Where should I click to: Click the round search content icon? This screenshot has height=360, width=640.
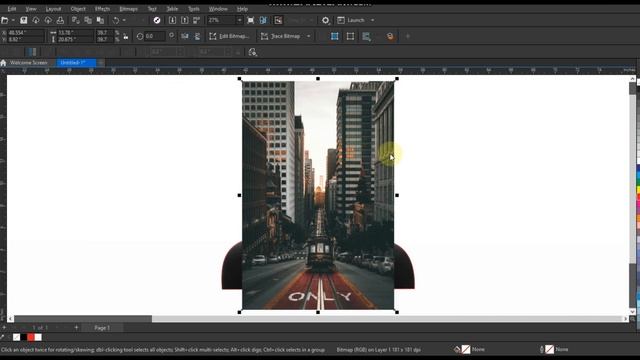(157, 20)
